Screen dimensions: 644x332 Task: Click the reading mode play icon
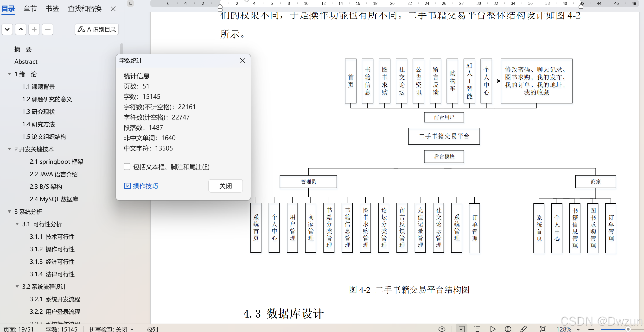click(x=492, y=329)
